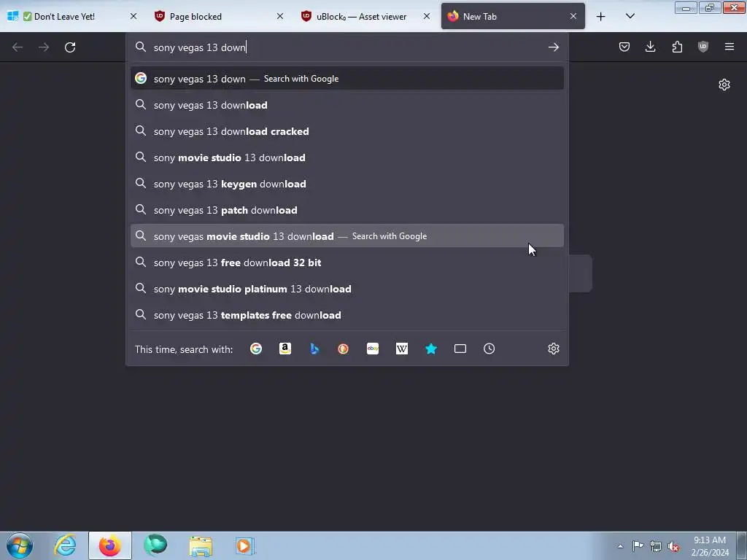This screenshot has width=747, height=560.
Task: Click the address bar text field
Action: point(347,47)
